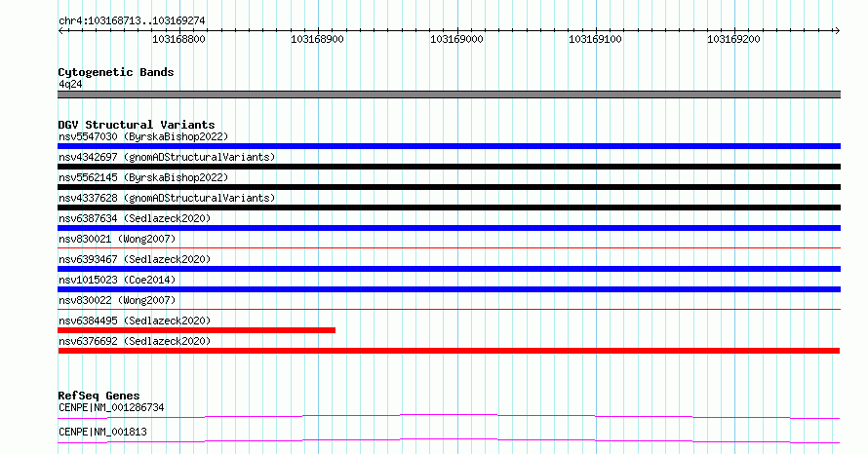868x454 pixels.
Task: Click ruler position 103168800
Action: pyautogui.click(x=178, y=39)
